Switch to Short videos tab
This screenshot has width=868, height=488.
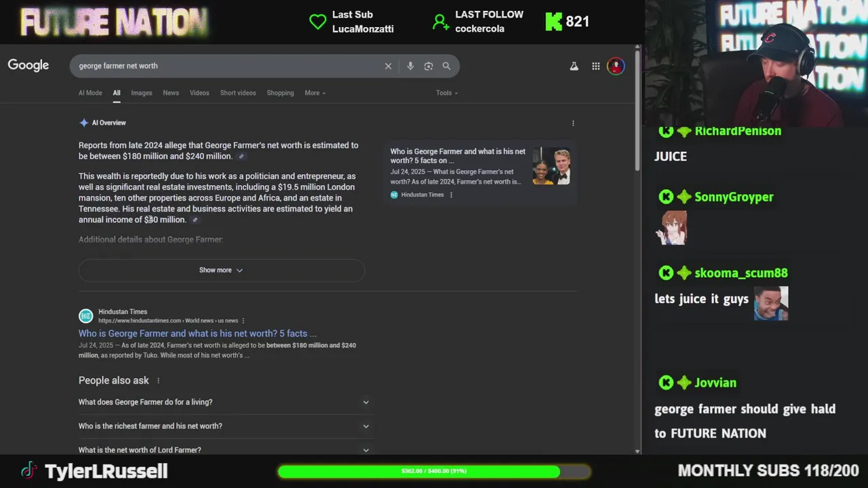[238, 93]
